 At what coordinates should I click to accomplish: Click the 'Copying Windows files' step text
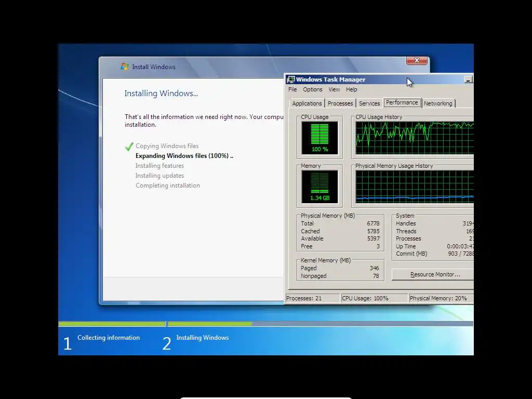[167, 146]
